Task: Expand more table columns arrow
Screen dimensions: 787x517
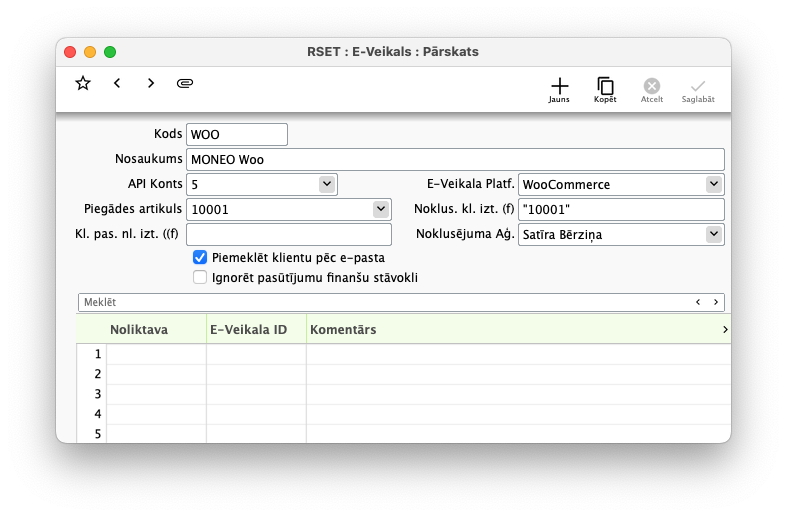Action: click(x=725, y=330)
